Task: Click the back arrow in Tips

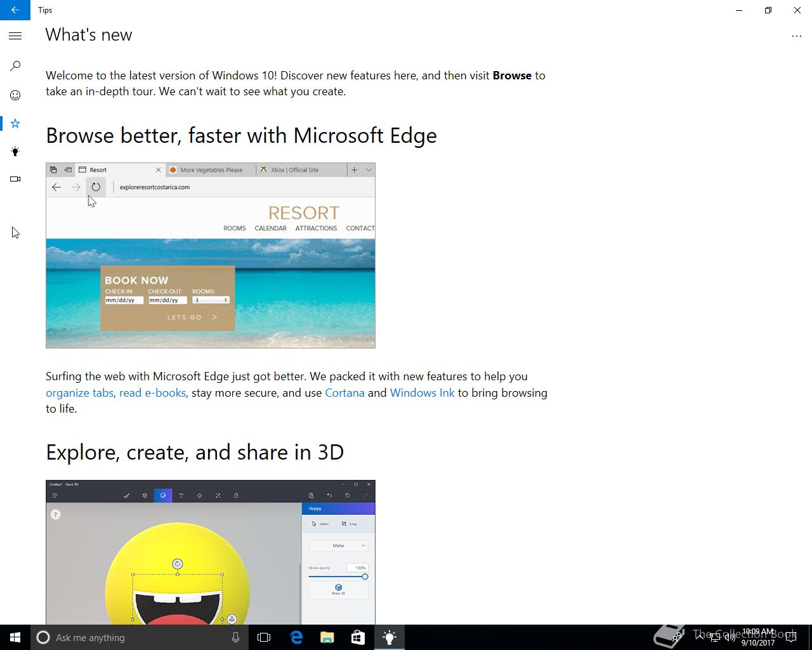Action: (x=15, y=10)
